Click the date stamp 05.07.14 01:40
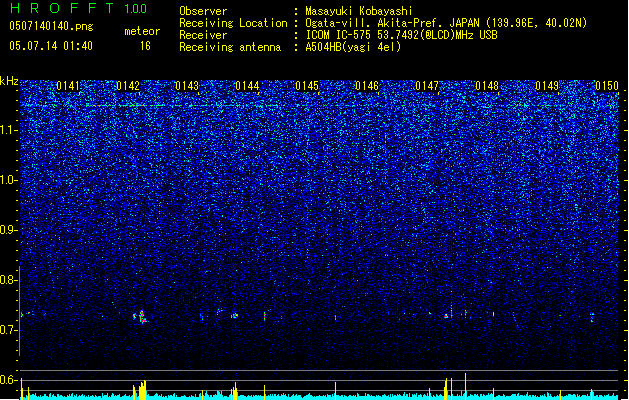 click(x=51, y=46)
